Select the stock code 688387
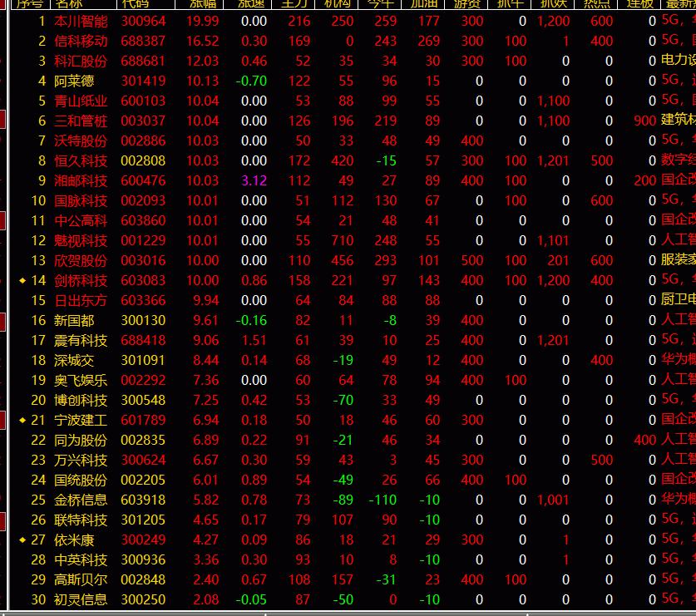This screenshot has height=616, width=696. [143, 42]
